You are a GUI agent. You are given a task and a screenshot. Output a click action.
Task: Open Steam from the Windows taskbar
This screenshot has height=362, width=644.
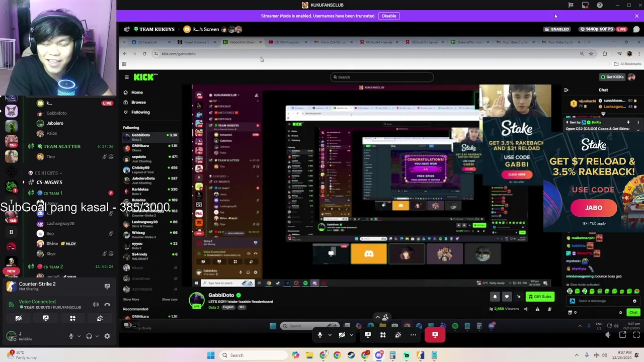coord(351,355)
